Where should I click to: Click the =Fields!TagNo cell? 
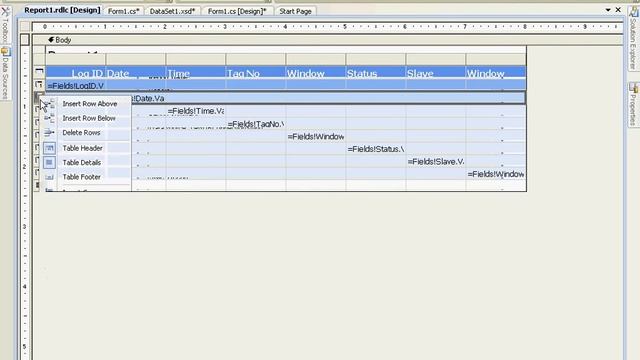pos(256,124)
